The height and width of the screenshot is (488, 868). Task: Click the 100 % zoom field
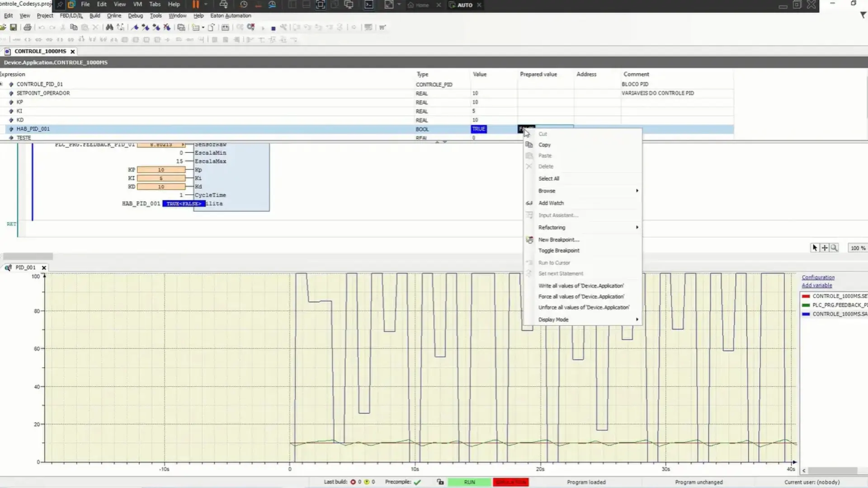tap(857, 248)
